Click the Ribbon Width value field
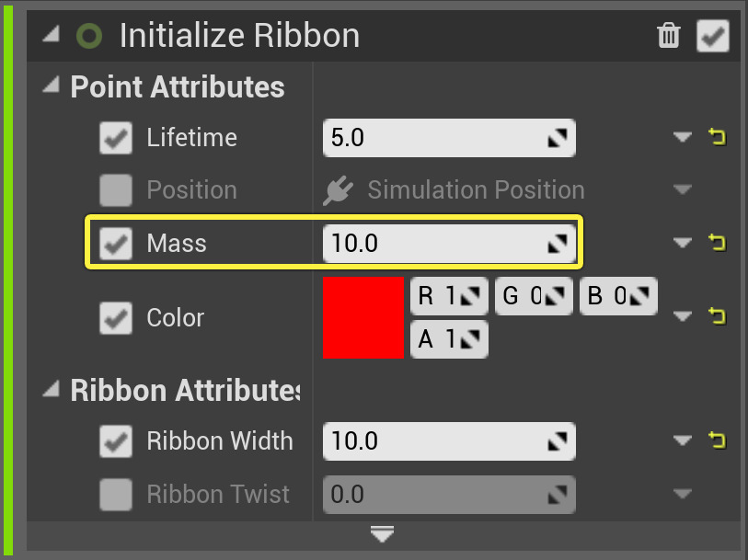This screenshot has width=748, height=560. [432, 441]
